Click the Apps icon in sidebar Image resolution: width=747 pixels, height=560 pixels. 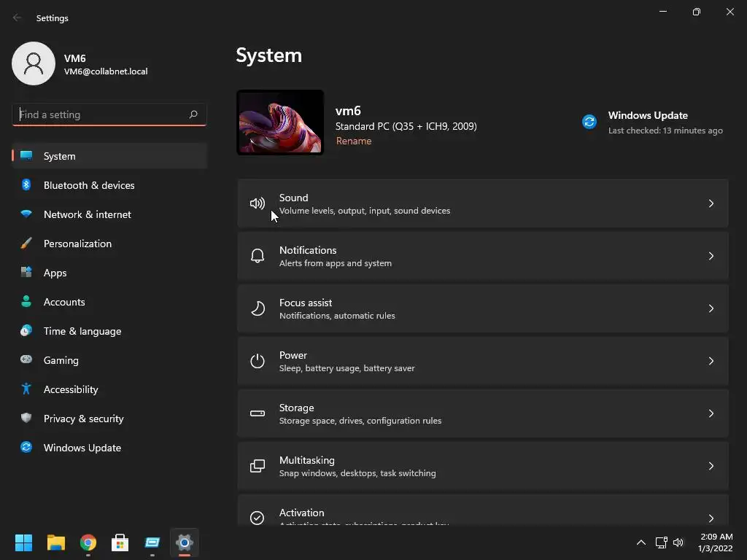(26, 273)
